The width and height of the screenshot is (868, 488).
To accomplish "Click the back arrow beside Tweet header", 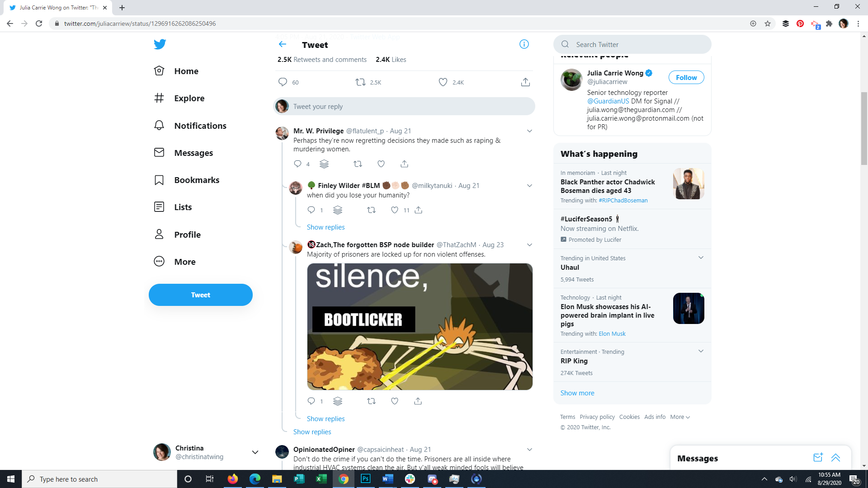I will point(283,44).
